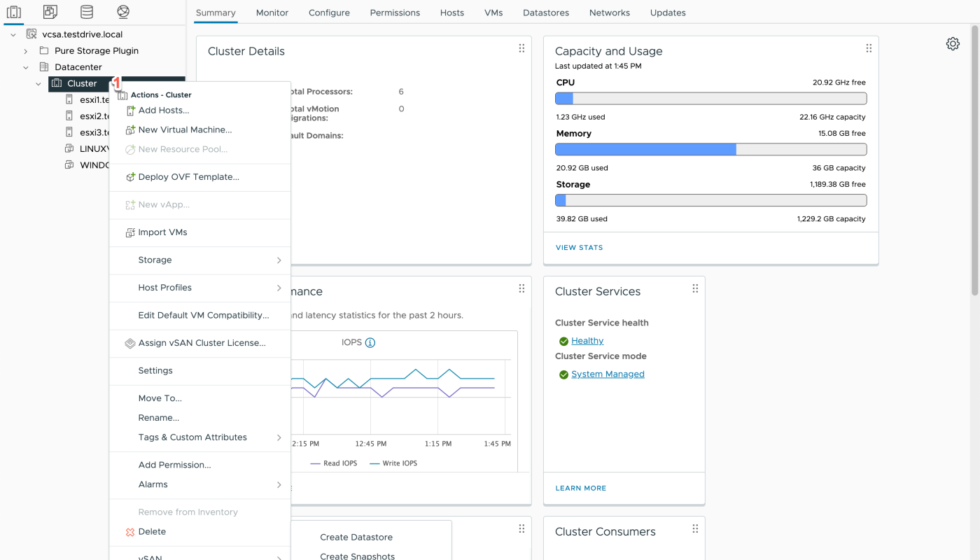Switch to the Monitor tab
The height and width of the screenshot is (560, 980).
[272, 13]
